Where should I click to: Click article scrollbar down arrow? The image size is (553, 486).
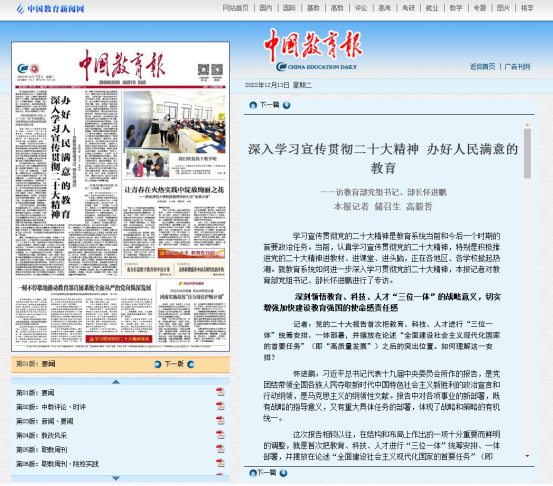(527, 456)
